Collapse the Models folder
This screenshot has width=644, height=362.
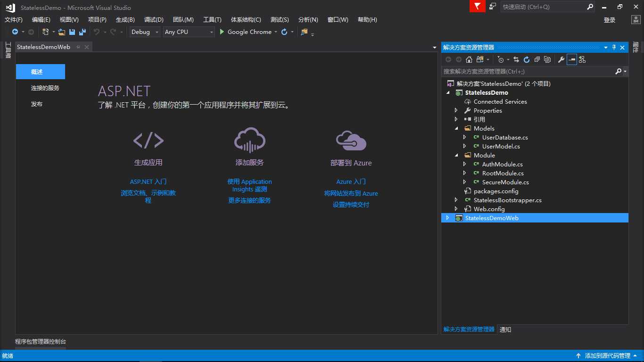[x=456, y=128]
